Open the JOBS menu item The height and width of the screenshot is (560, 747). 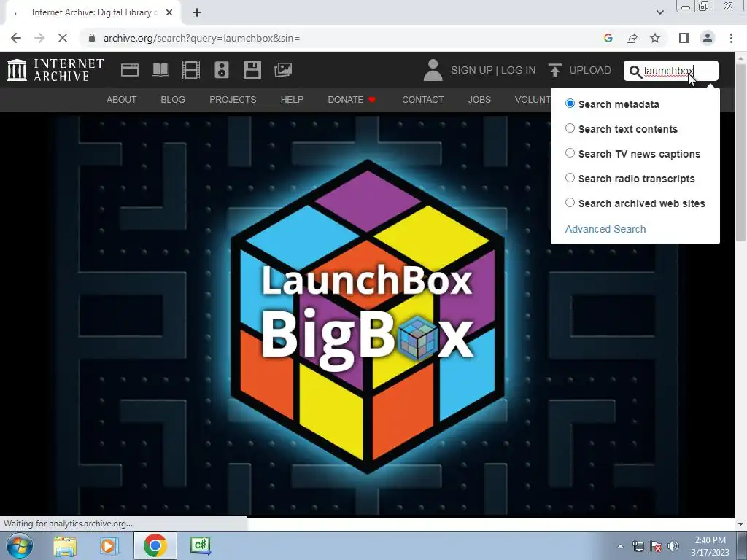coord(479,99)
